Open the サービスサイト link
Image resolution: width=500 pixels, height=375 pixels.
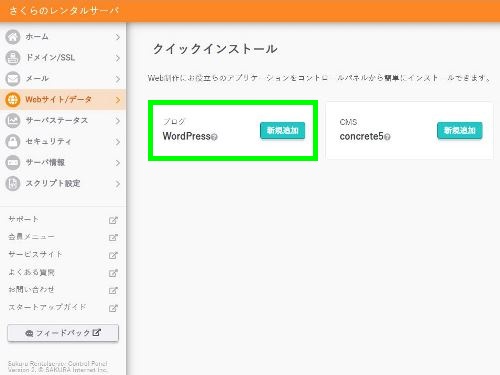pos(35,254)
